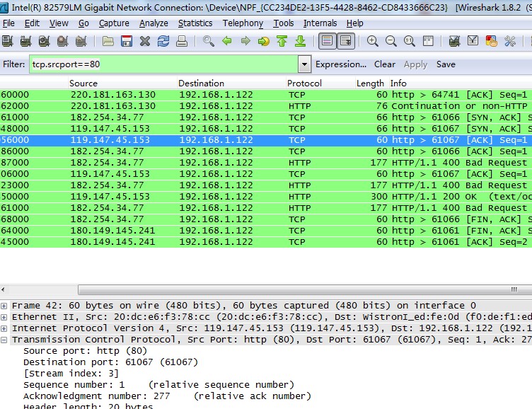The height and width of the screenshot is (409, 532).
Task: Save capture file floppy icon
Action: point(127,42)
